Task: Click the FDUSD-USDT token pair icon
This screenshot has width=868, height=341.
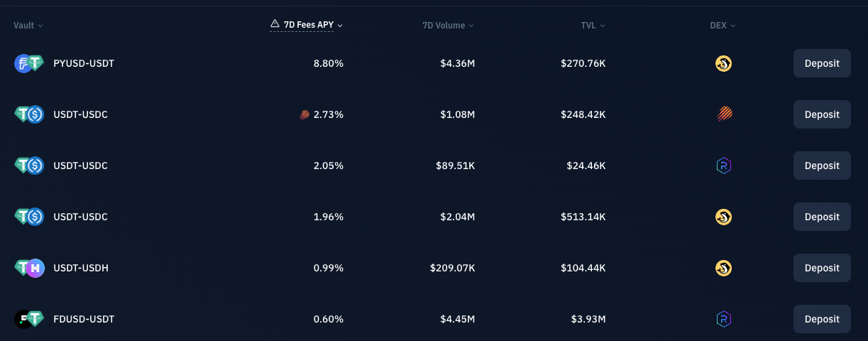Action: 29,319
